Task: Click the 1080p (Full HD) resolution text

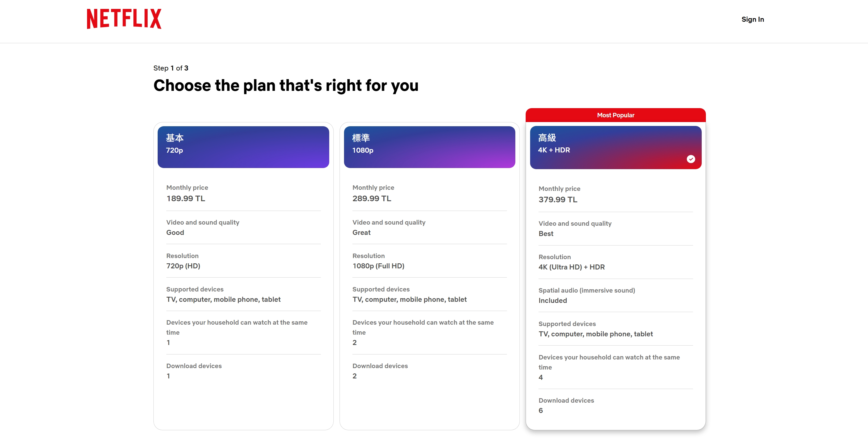Action: 378,266
